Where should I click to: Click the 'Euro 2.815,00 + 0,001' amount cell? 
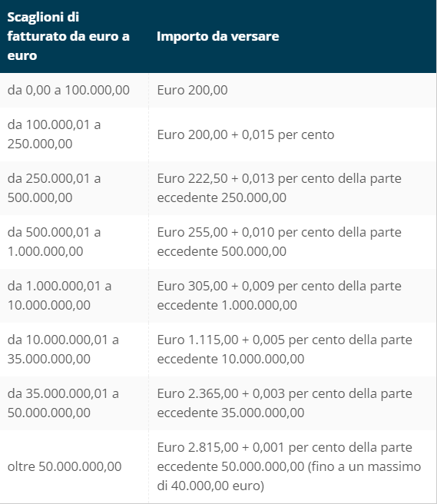pos(293,466)
